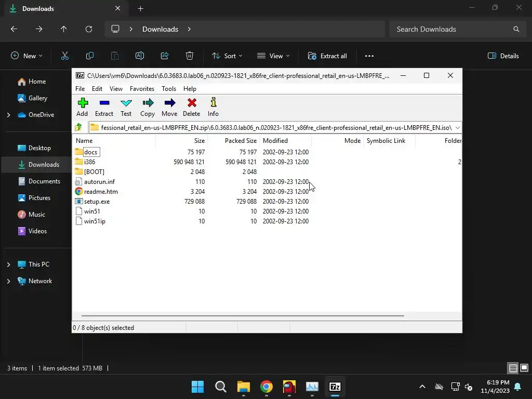Open the 7-Zip address path dropdown

[x=457, y=128]
